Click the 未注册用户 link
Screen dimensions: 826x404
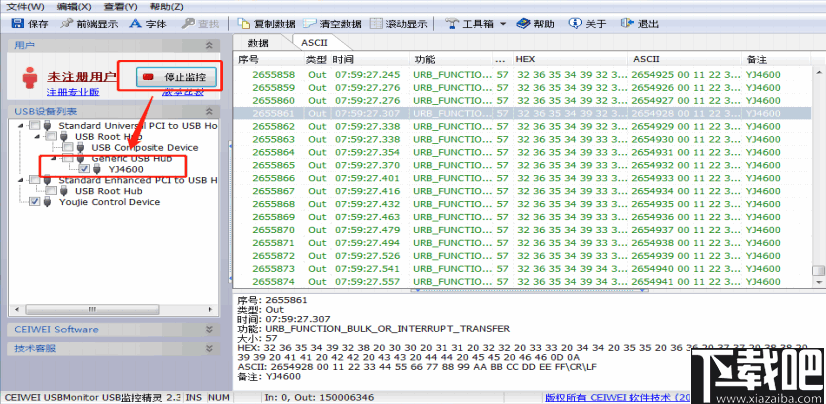click(x=82, y=77)
